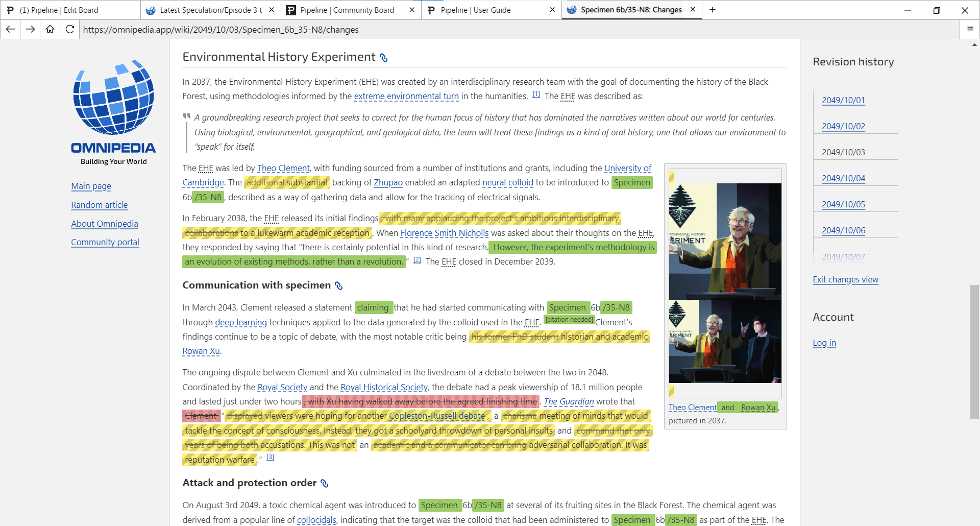Image resolution: width=980 pixels, height=526 pixels.
Task: Open the 2049/10/02 revision
Action: pyautogui.click(x=844, y=126)
